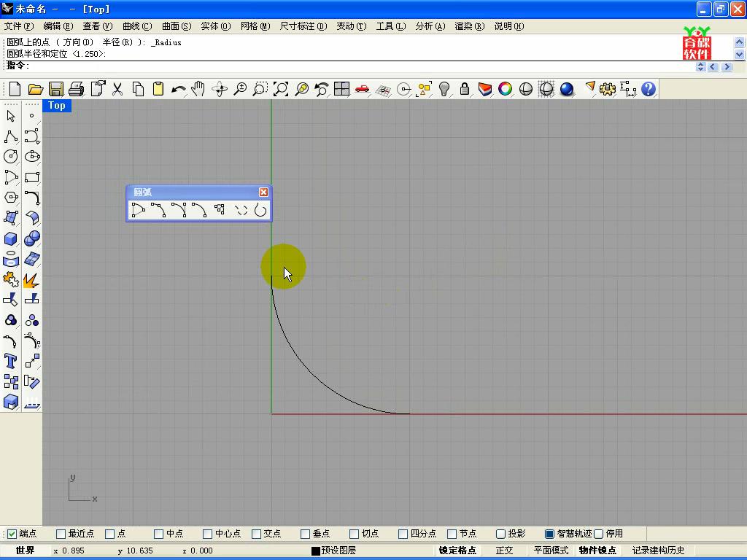Open Options with gear icon
Image resolution: width=747 pixels, height=560 pixels.
point(608,89)
